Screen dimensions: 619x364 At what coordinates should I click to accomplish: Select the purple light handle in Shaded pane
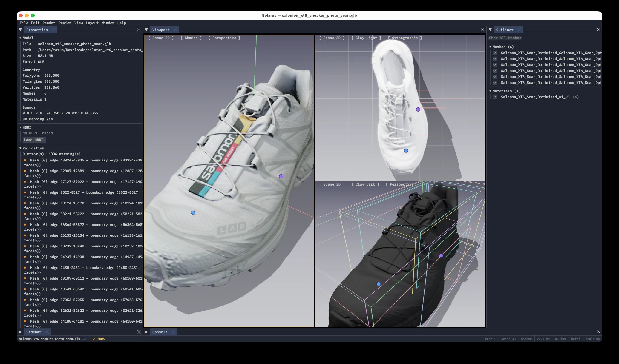point(281,176)
